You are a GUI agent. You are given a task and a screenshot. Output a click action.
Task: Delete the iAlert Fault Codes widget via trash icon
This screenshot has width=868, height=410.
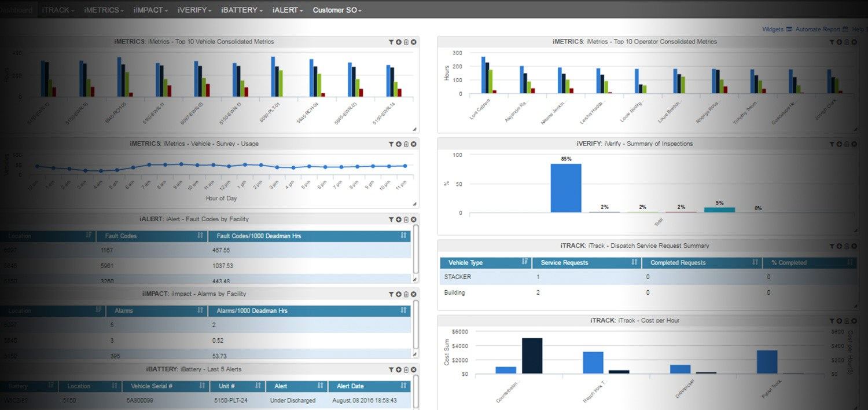point(406,219)
